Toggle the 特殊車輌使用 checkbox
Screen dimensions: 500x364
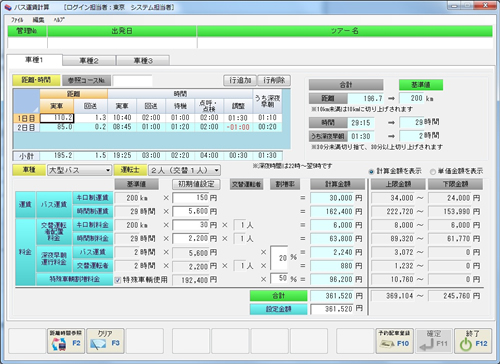117,280
